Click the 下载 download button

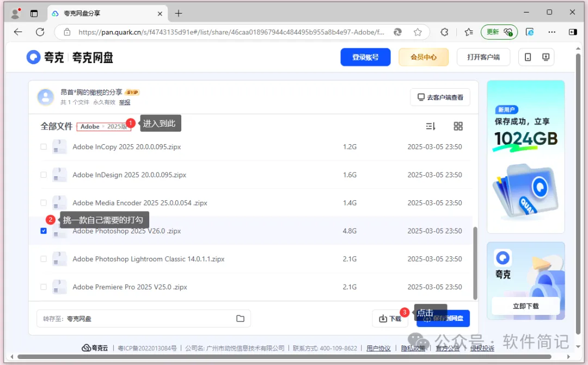click(x=390, y=319)
